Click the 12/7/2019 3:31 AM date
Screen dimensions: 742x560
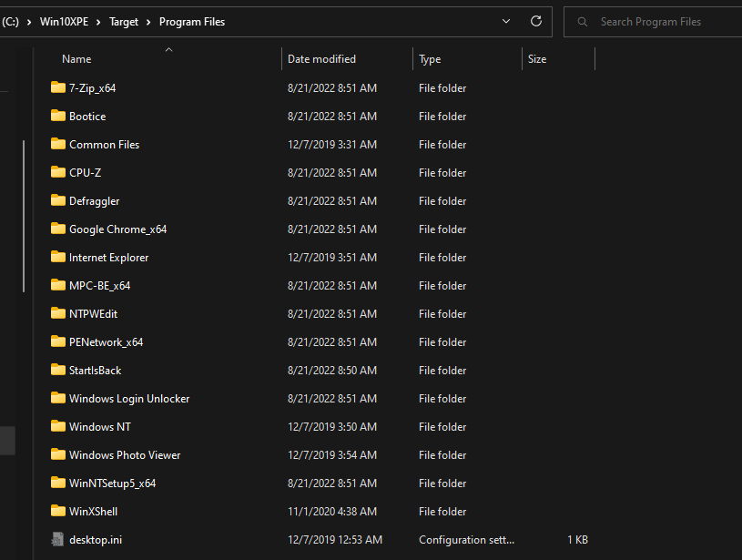(332, 145)
